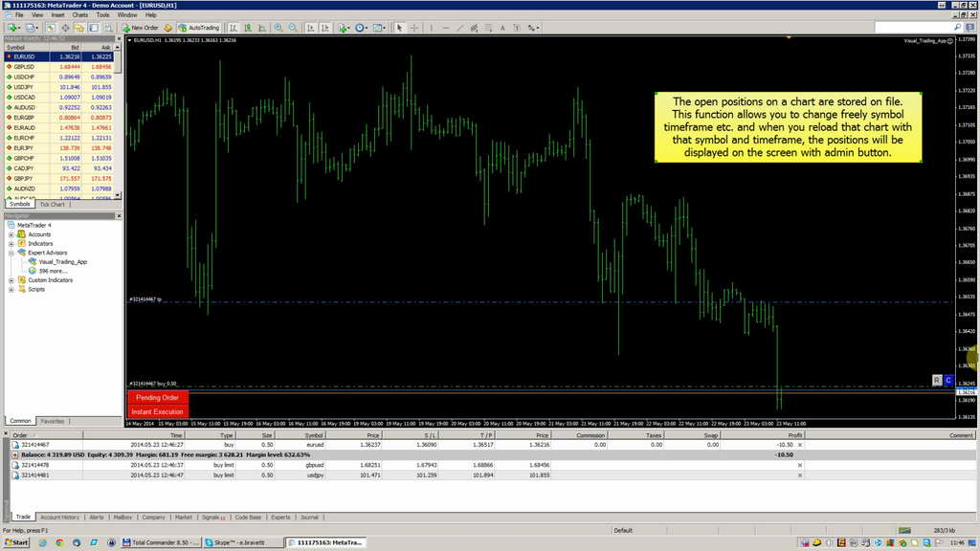The image size is (980, 551).
Task: Open the Help menu
Action: click(150, 14)
